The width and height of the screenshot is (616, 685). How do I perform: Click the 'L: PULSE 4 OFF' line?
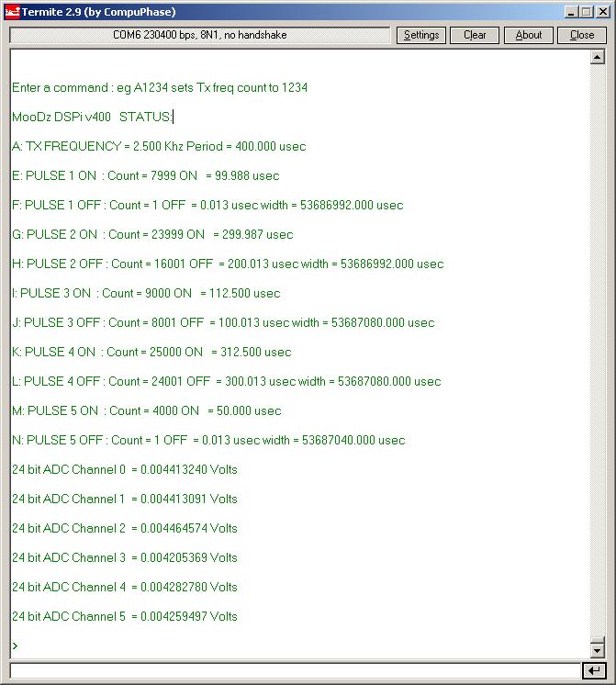(227, 381)
